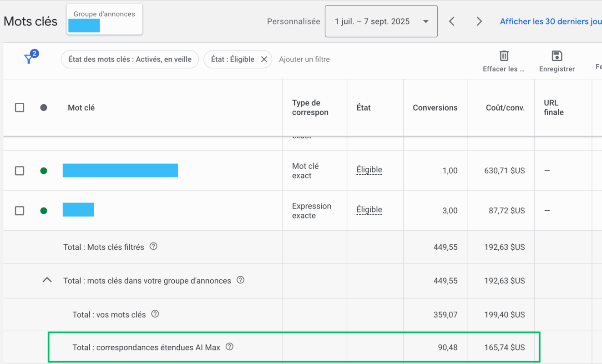Open help icon for groupe d'annonces total

coord(241,280)
